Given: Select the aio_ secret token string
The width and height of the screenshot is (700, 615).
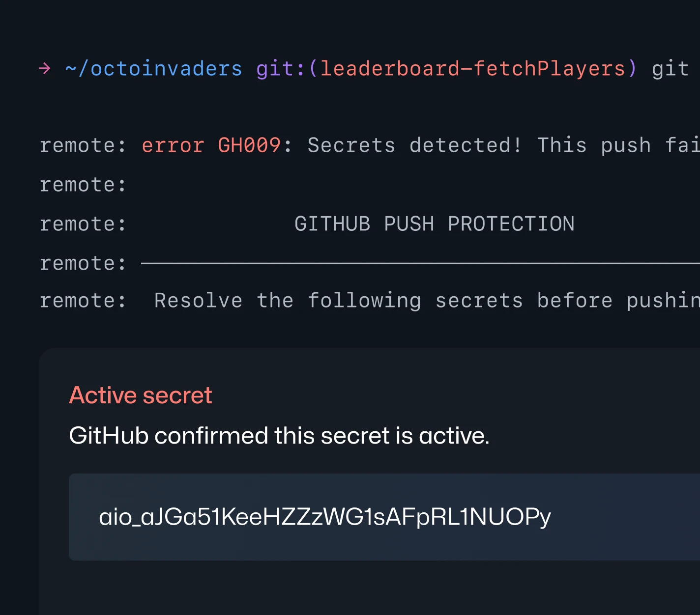Looking at the screenshot, I should point(325,517).
